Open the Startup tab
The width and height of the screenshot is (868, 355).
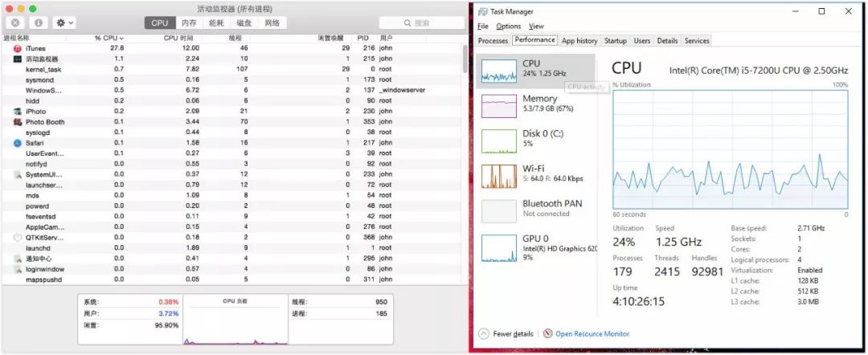(615, 40)
